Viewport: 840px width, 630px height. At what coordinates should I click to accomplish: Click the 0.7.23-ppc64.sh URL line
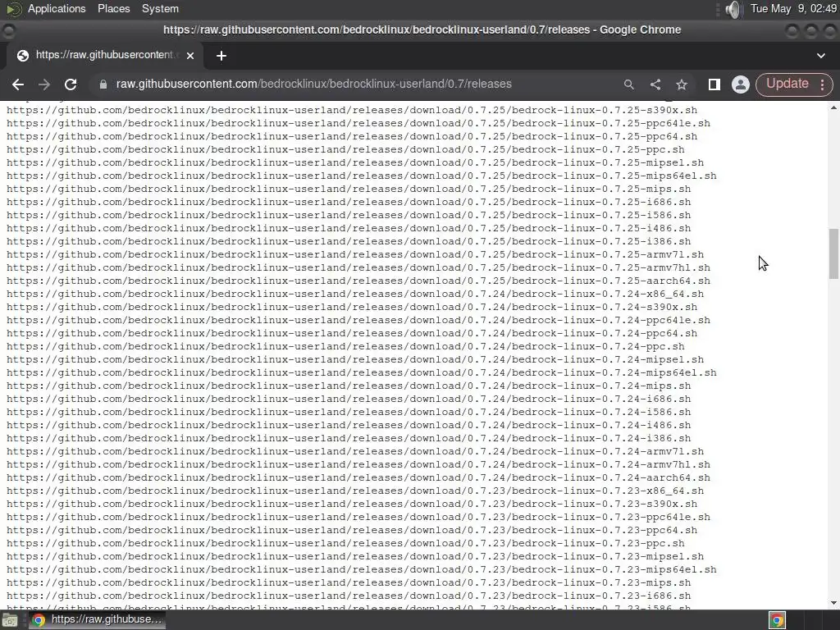(x=352, y=531)
